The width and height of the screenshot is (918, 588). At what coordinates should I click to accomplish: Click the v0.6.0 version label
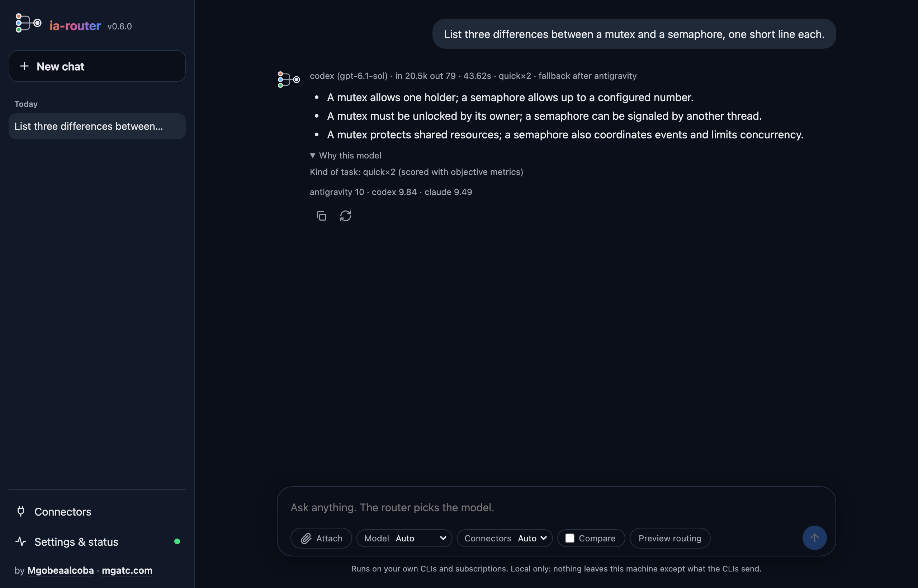tap(119, 26)
